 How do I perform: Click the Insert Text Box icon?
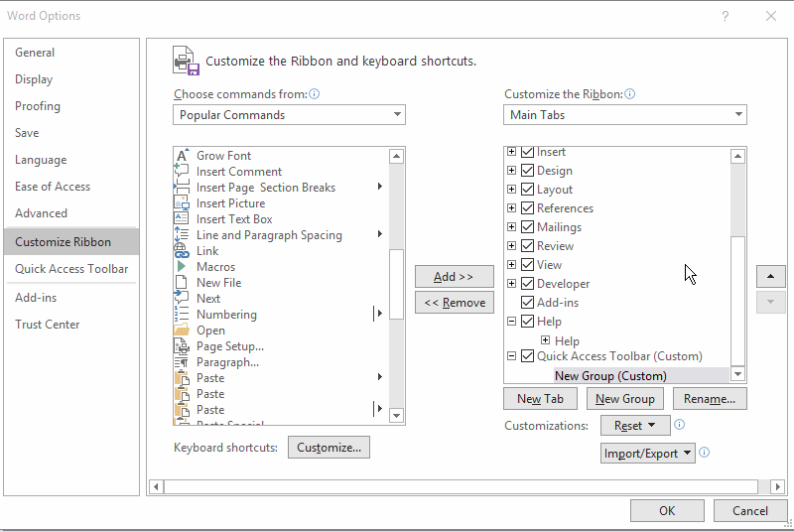182,218
